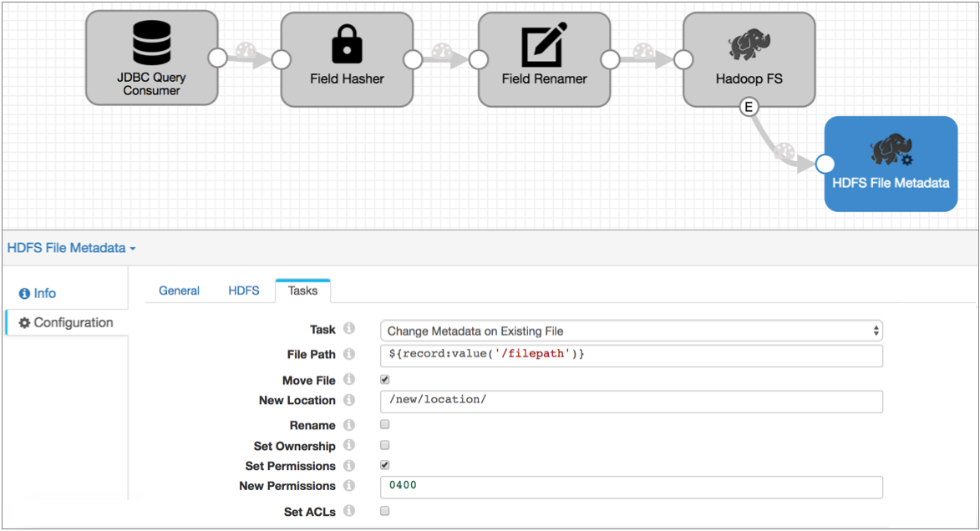
Task: Select the HDFS File Metadata stage icon
Action: [x=891, y=150]
